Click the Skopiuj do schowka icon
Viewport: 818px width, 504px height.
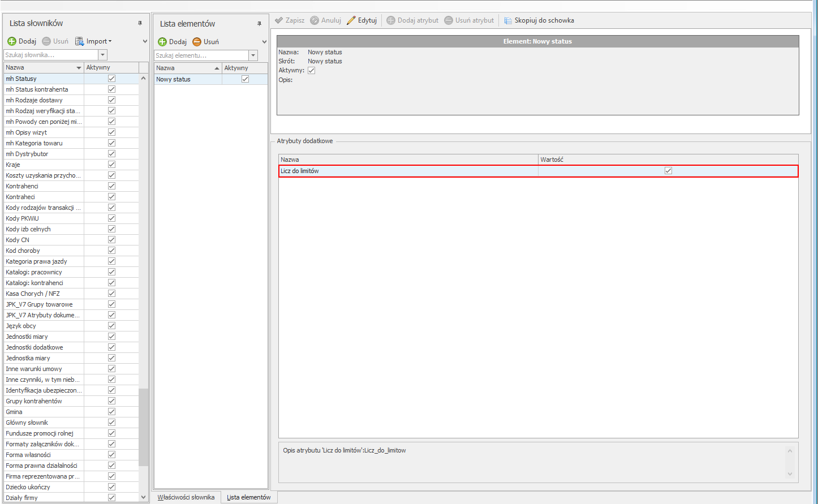pos(508,20)
